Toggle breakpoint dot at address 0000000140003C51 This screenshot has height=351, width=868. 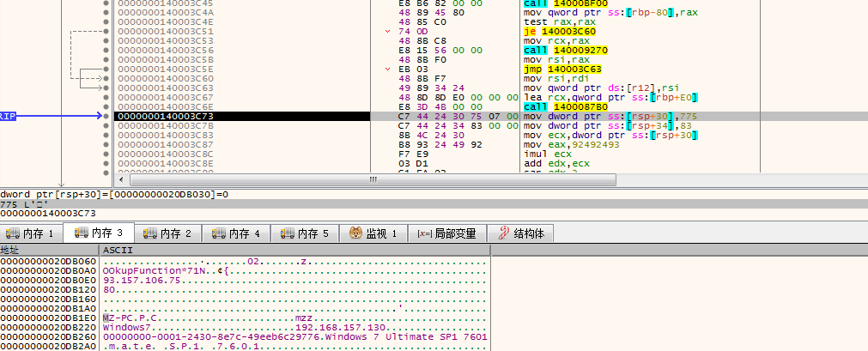point(106,31)
